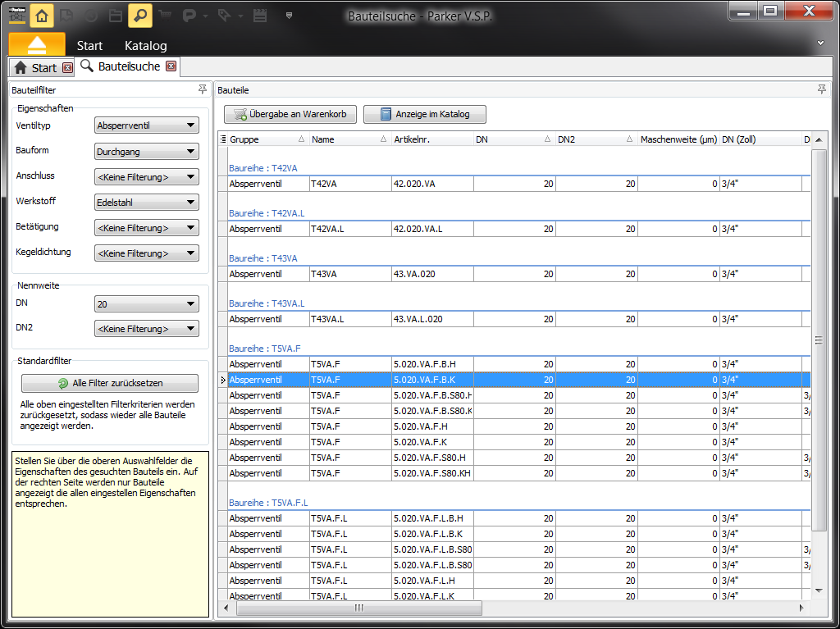This screenshot has height=629, width=840.
Task: Click the shopping cart icon in top toolbar
Action: 165,15
